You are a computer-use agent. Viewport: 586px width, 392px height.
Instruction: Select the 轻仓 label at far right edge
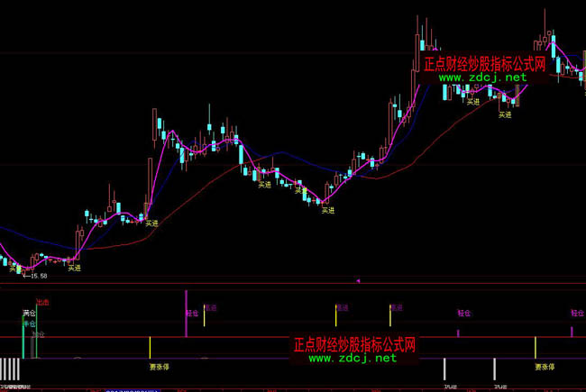[577, 314]
